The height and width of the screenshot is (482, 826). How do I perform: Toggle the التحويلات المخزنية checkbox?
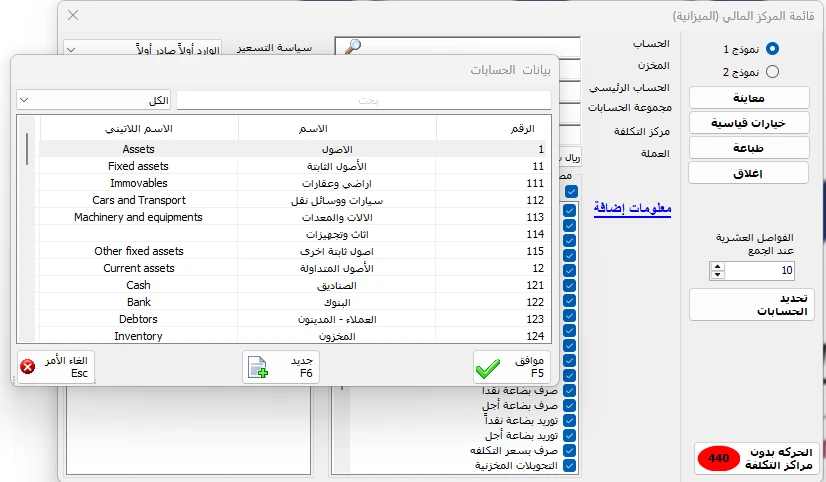tap(569, 465)
